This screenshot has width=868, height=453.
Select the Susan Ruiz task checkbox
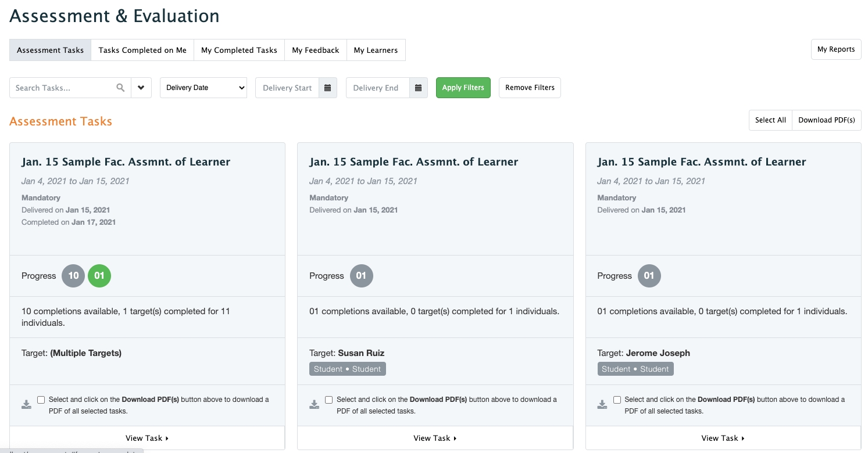[329, 400]
